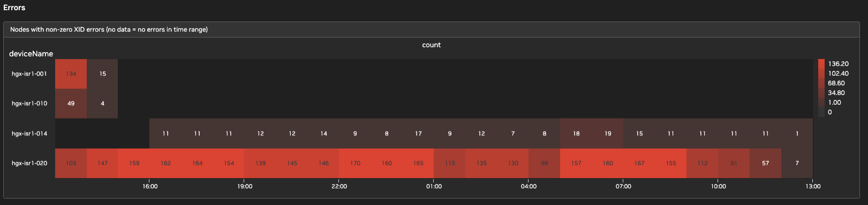Click the 07:00 time axis marker
Screen dimensions: 868x205
coord(623,186)
